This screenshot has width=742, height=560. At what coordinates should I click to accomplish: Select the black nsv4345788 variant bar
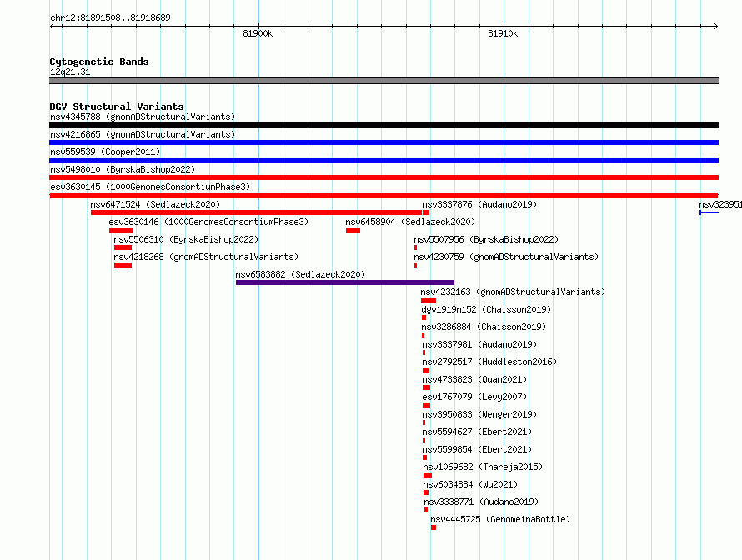[x=384, y=125]
